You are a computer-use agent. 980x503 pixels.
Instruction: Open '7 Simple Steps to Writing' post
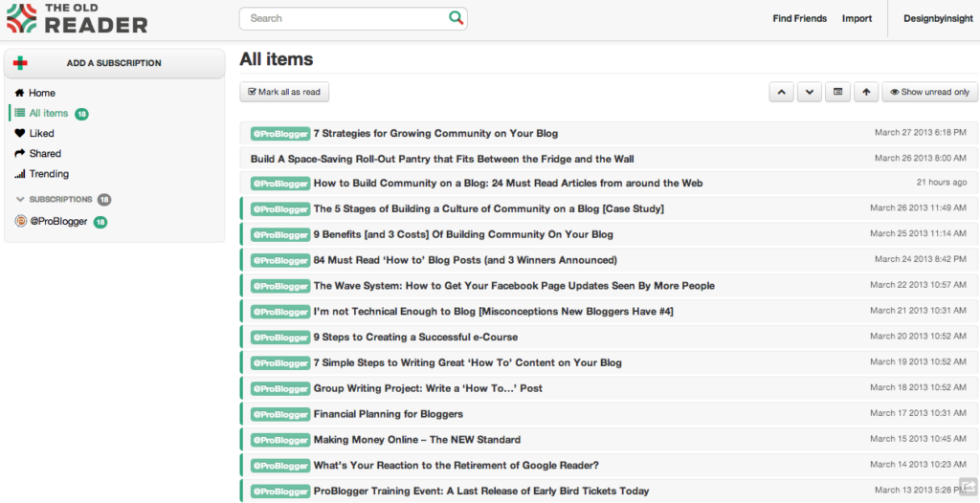pyautogui.click(x=467, y=362)
